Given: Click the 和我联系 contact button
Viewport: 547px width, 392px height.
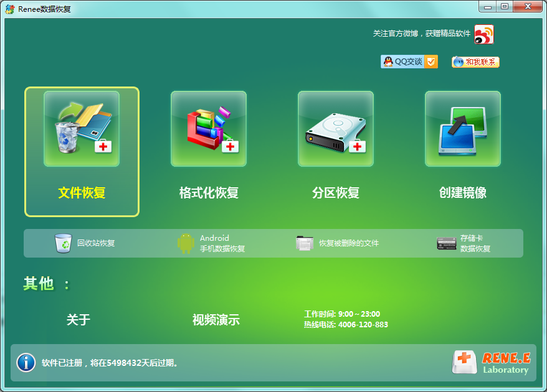Looking at the screenshot, I should (475, 62).
